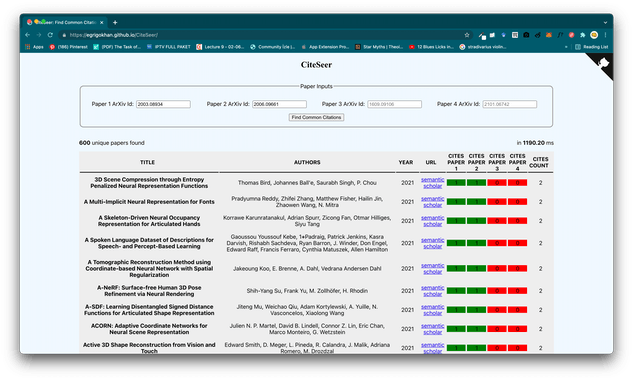633x380 pixels.
Task: Click the 'A Spoken Language Dataset' title
Action: point(149,243)
